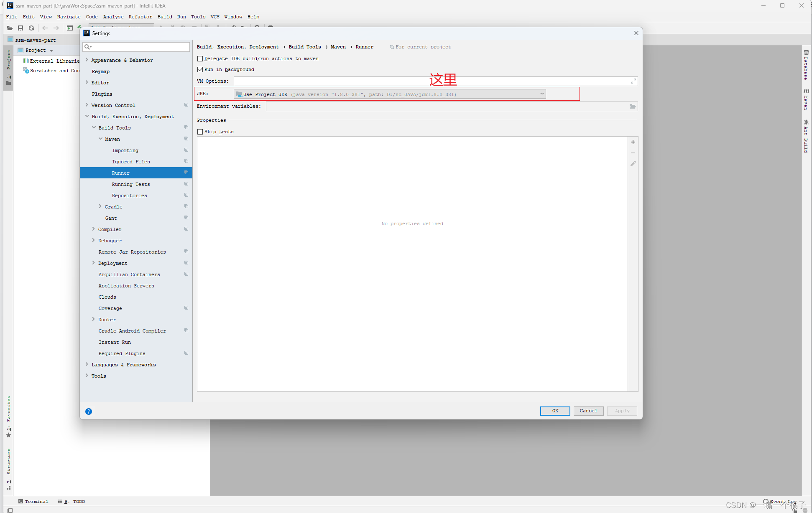812x513 pixels.
Task: Click the reset icon next to Runner settings
Action: (x=186, y=173)
